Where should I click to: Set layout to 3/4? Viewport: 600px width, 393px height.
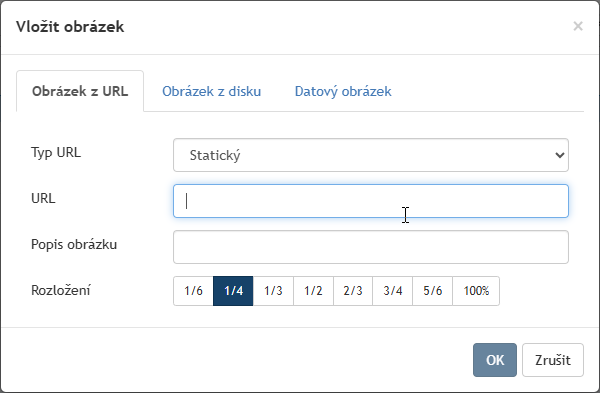(x=393, y=291)
